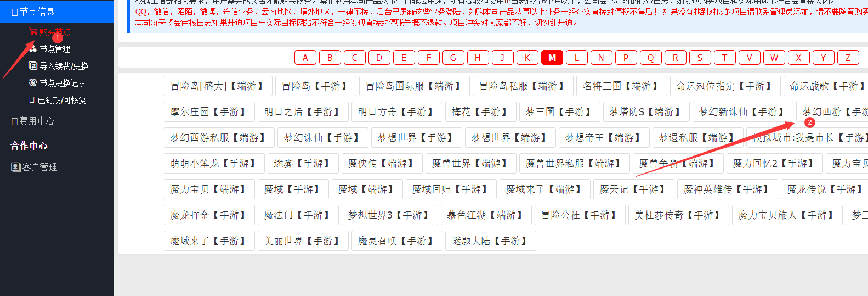Viewport: 868px width, 296px height.
Task: Open 导入续费/更换 in the sidebar
Action: [64, 66]
